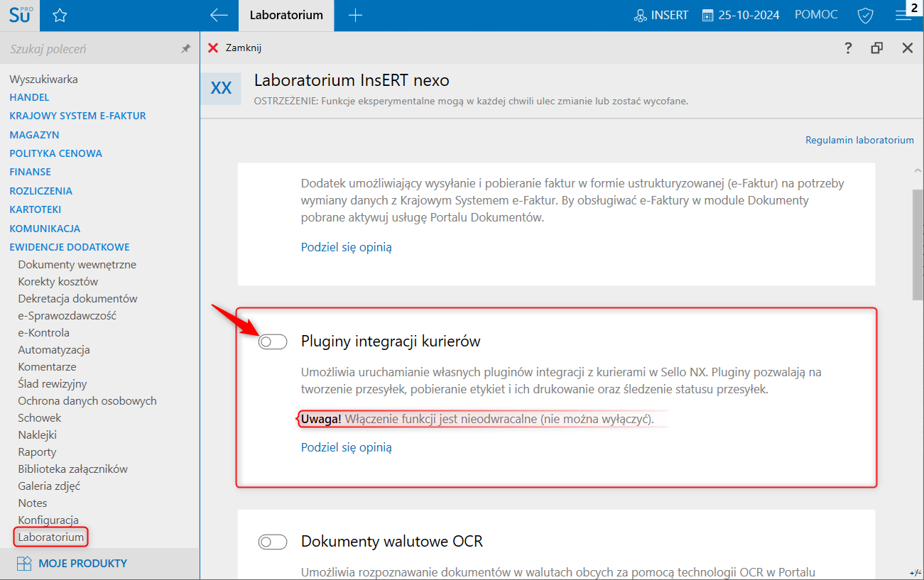Viewport: 924px width, 580px height.
Task: Click the XX laboratory logo badge
Action: (x=222, y=88)
